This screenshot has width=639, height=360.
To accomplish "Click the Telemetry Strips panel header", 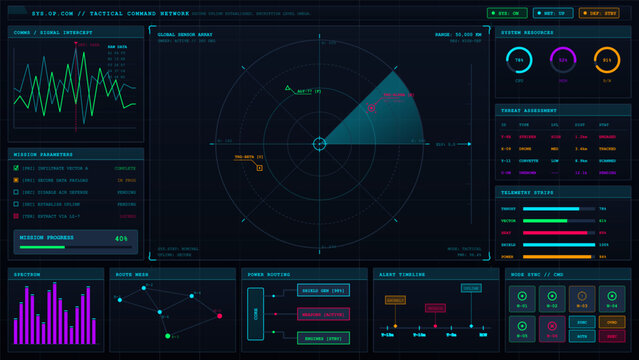I will pyautogui.click(x=563, y=192).
